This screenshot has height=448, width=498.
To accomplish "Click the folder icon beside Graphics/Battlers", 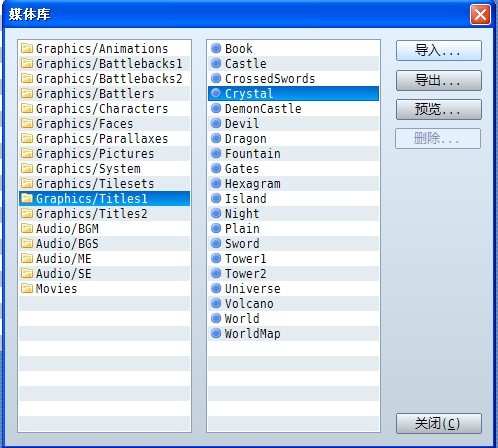I will tap(27, 93).
